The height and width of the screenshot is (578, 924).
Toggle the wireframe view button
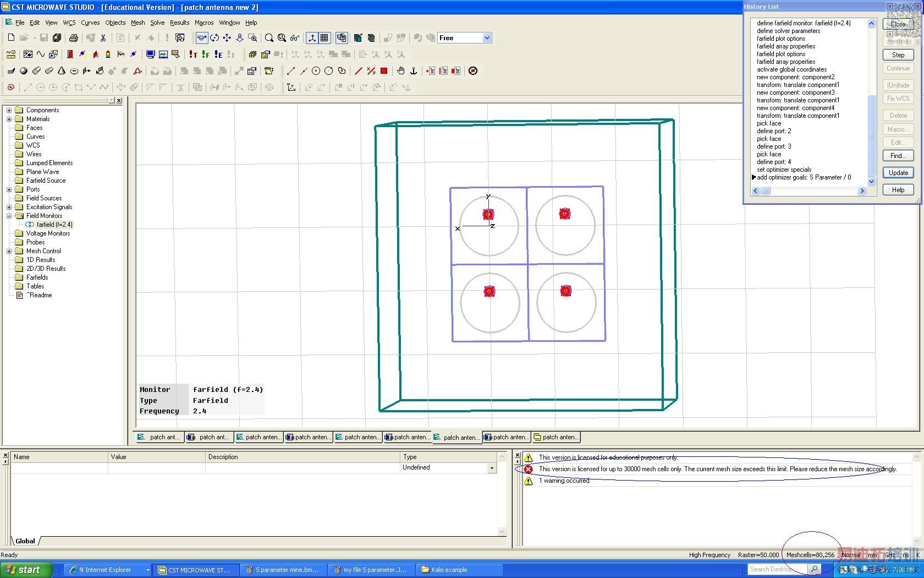[342, 38]
